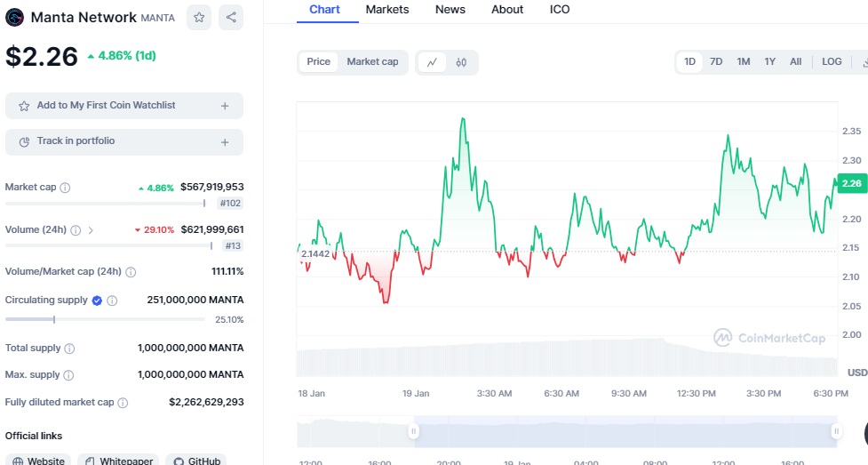The image size is (868, 465).
Task: Open the Markets tab
Action: coord(387,10)
